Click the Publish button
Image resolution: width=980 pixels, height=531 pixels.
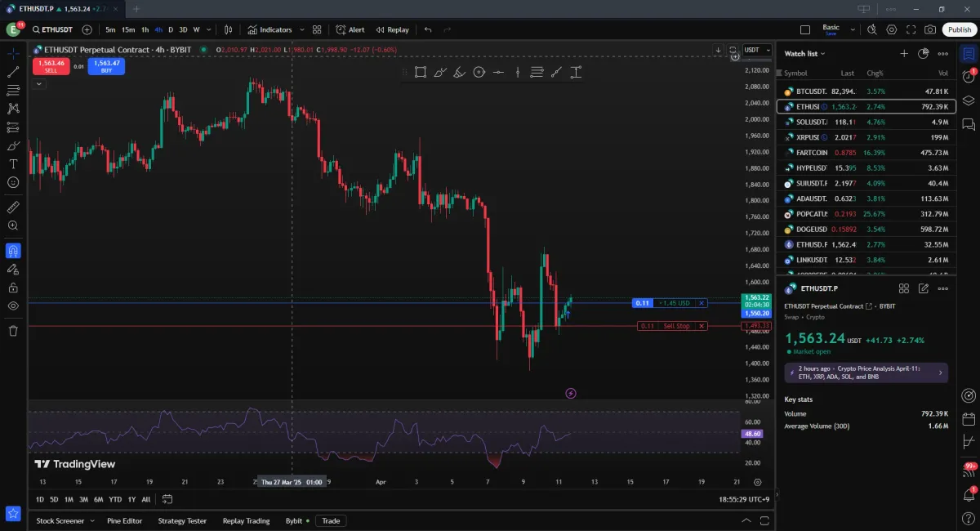click(x=959, y=29)
